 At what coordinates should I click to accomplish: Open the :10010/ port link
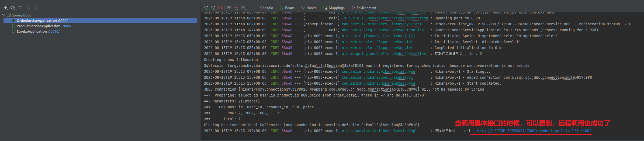[54, 32]
